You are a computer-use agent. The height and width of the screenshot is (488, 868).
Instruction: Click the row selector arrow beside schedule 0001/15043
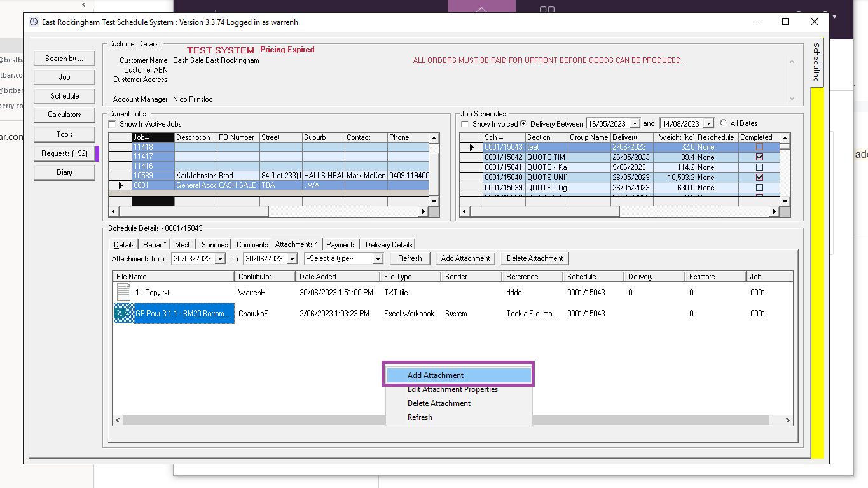471,147
